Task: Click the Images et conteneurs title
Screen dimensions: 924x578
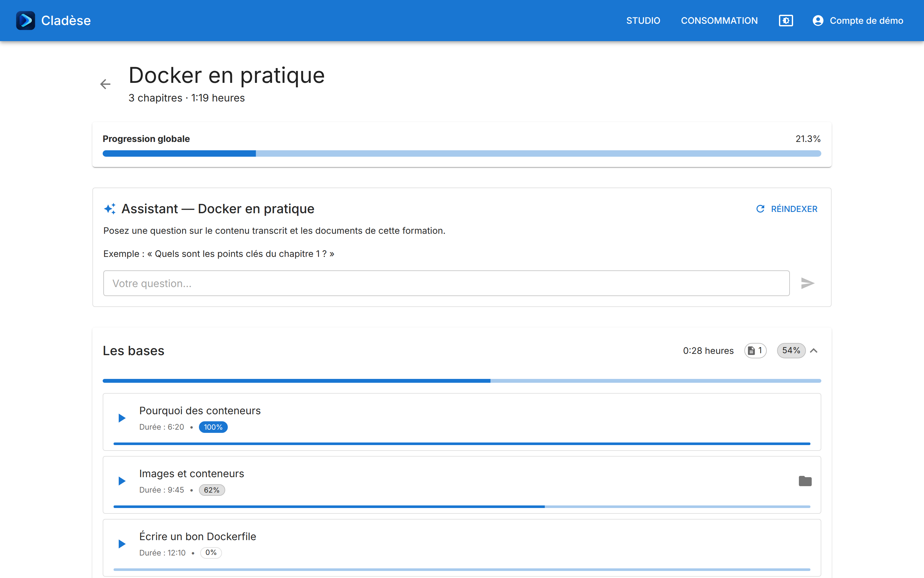Action: point(191,474)
